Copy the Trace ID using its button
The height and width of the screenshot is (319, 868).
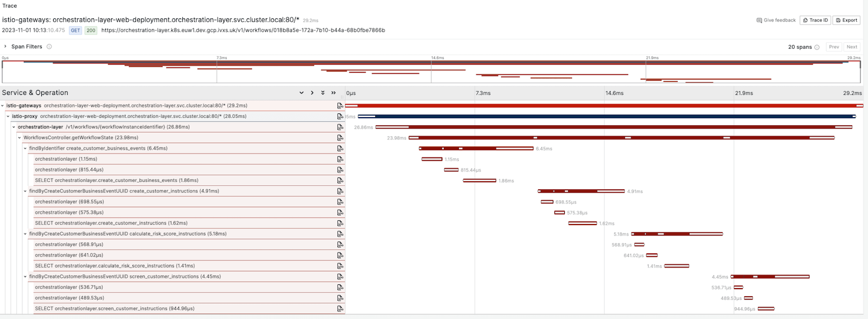[x=815, y=20]
